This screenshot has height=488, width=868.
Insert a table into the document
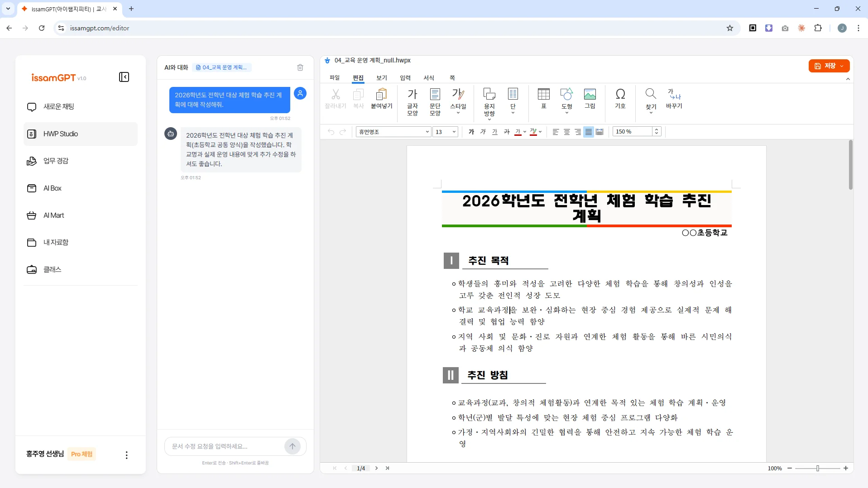pos(543,99)
